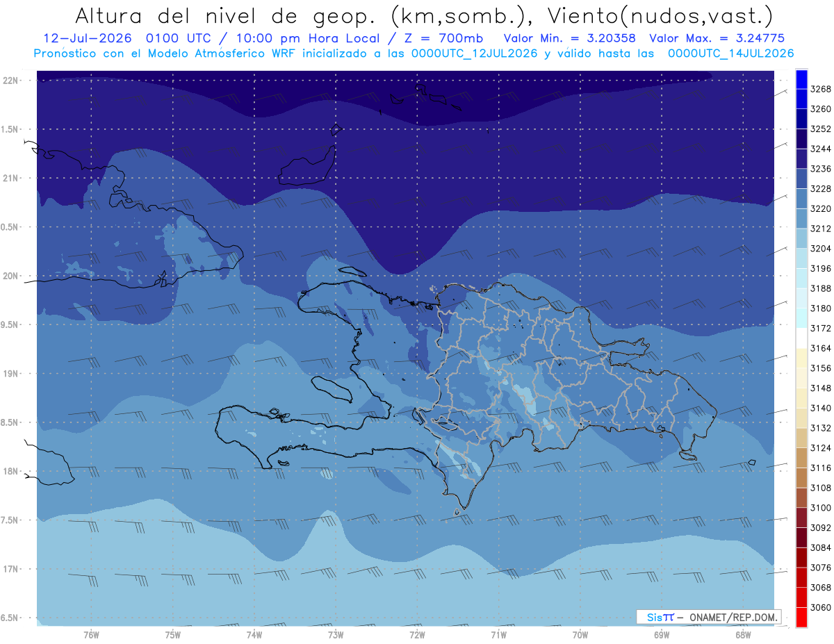Pick the tan legend swatch between 3124 and 3116
The image size is (834, 644).
click(801, 458)
